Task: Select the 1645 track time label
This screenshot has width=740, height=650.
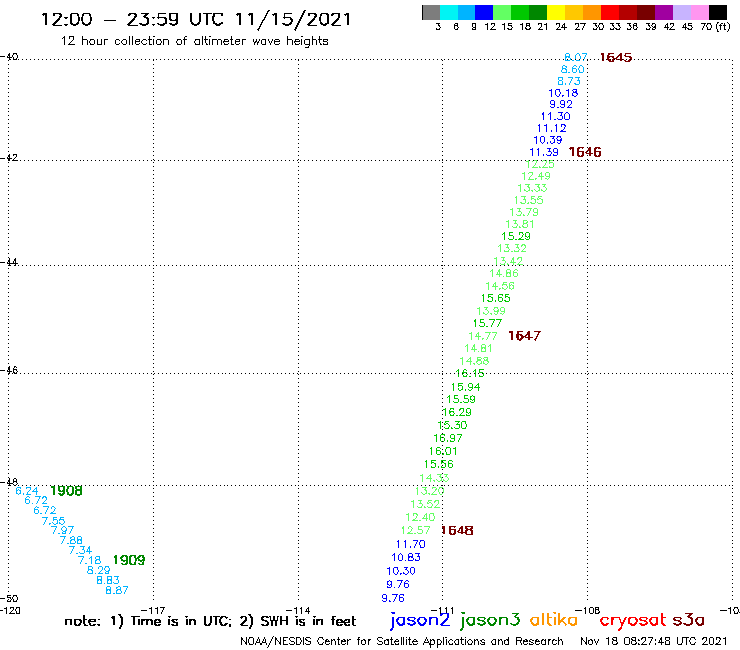Action: tap(616, 58)
